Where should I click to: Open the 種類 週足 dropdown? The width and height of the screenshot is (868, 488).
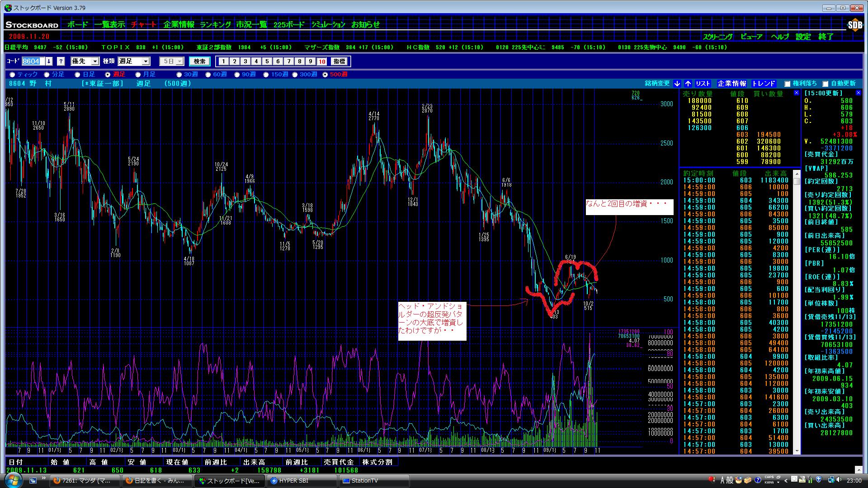[146, 61]
